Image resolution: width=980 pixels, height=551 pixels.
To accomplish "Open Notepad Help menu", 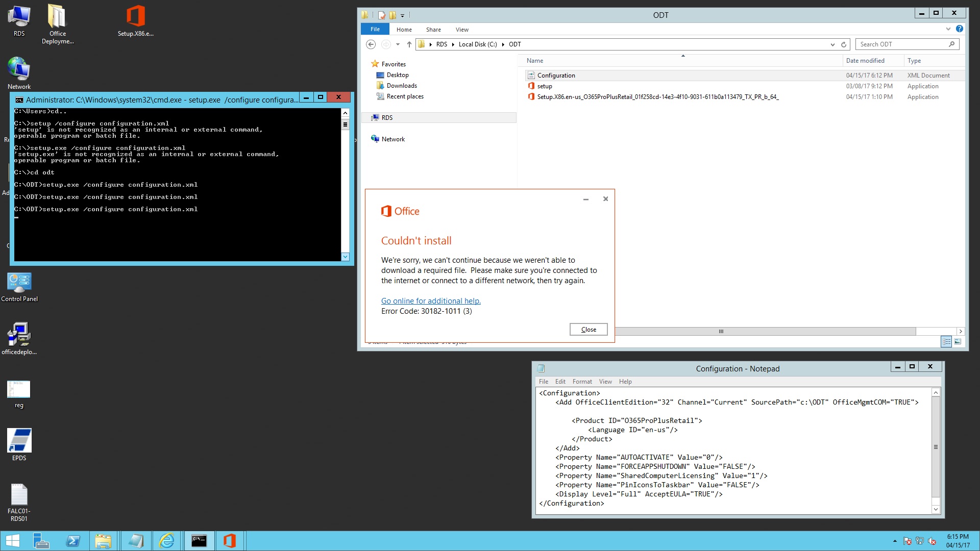I will (625, 382).
